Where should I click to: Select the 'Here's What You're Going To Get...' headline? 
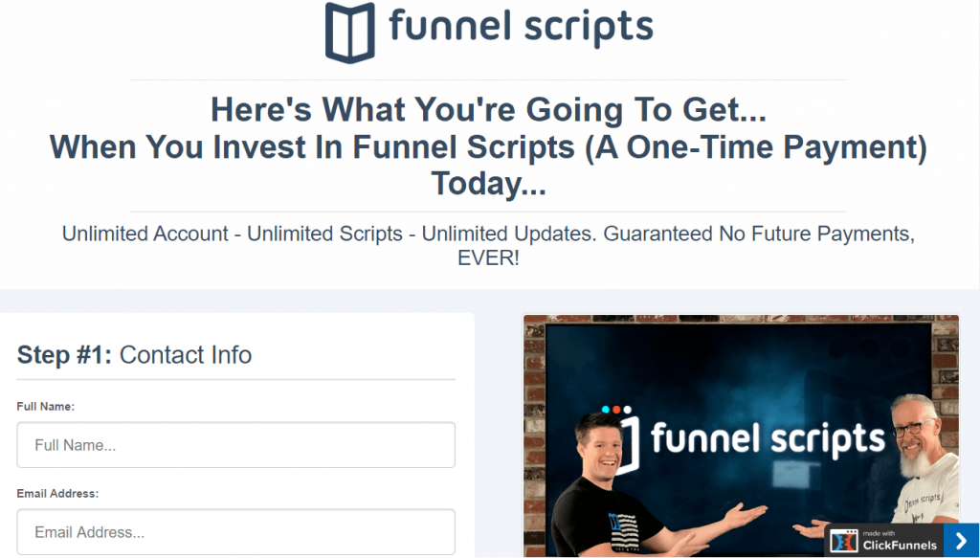click(x=488, y=109)
